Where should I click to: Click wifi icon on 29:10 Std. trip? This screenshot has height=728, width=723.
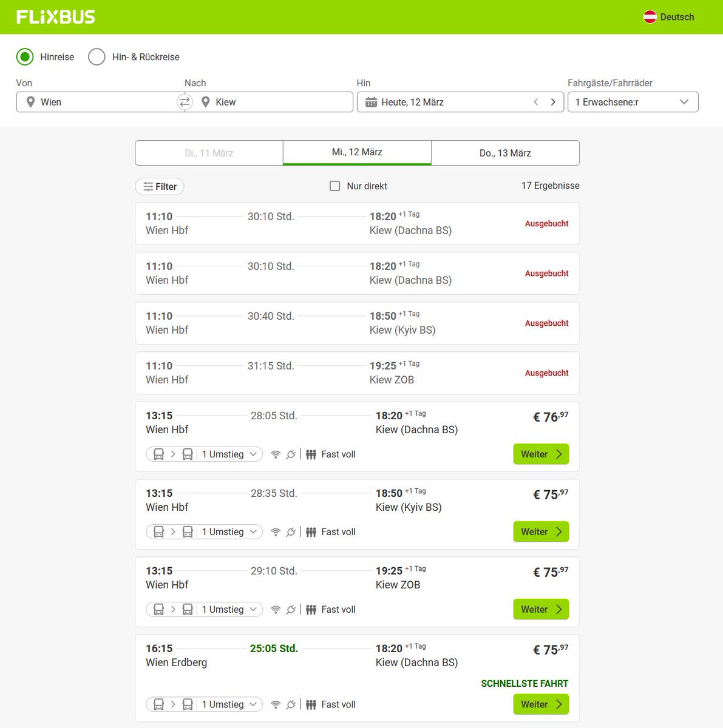click(x=276, y=610)
